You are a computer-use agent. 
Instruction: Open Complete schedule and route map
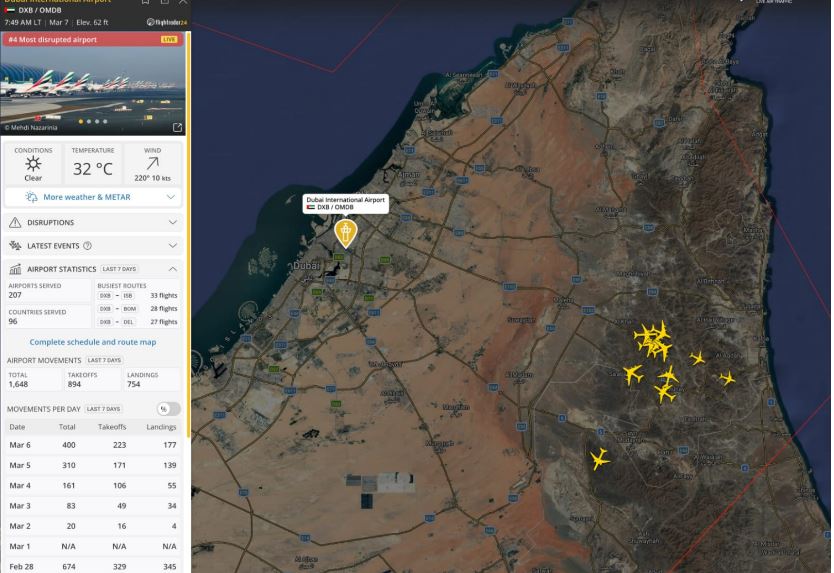[93, 342]
